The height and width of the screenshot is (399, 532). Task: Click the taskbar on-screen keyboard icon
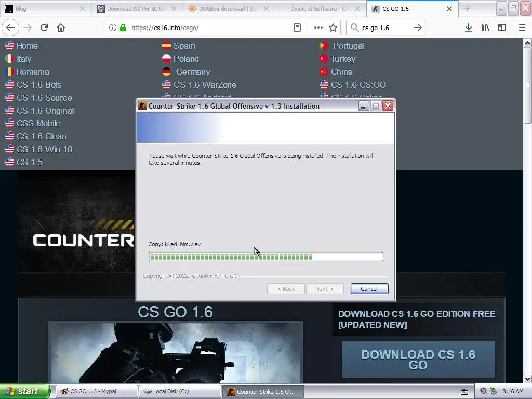[x=464, y=391]
